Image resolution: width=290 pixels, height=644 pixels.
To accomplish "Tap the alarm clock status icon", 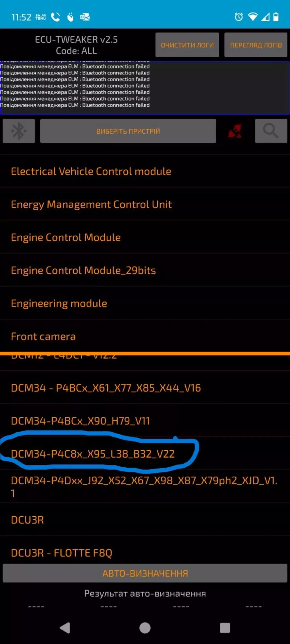I will tap(239, 17).
